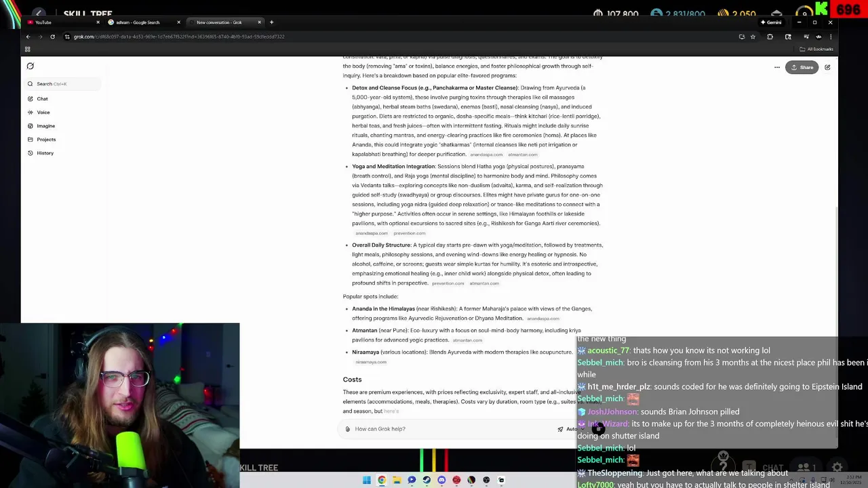This screenshot has width=868, height=488.
Task: Open Chrome from the taskbar
Action: coord(382,480)
